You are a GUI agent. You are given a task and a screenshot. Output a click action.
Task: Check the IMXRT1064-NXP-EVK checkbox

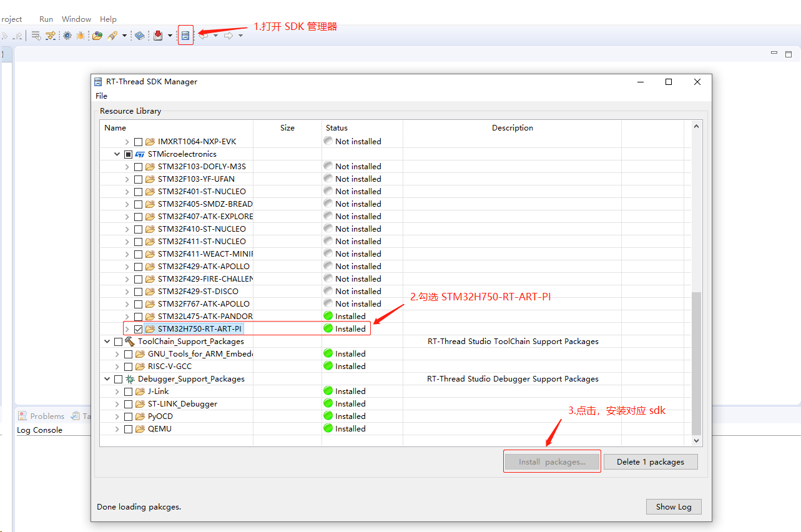point(138,142)
